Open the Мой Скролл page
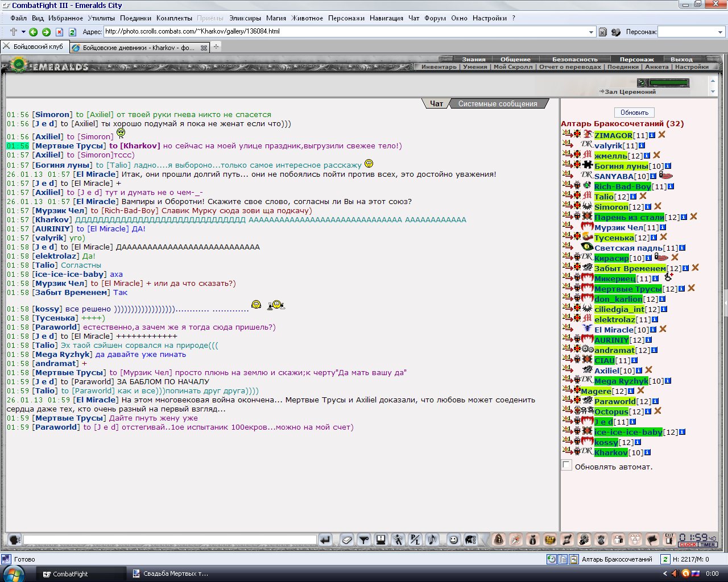Image resolution: width=728 pixels, height=582 pixels. coord(513,66)
